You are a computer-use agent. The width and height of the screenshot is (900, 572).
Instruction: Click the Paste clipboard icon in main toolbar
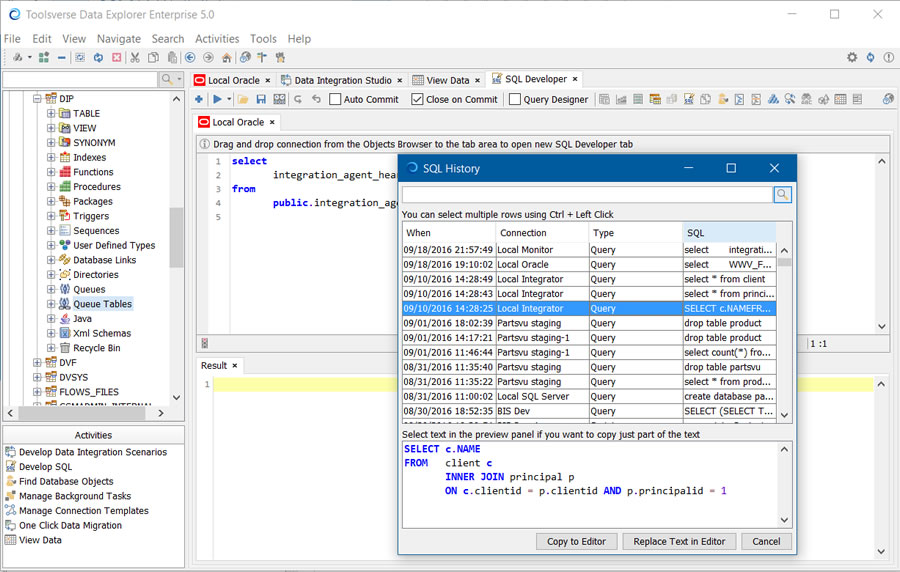172,57
